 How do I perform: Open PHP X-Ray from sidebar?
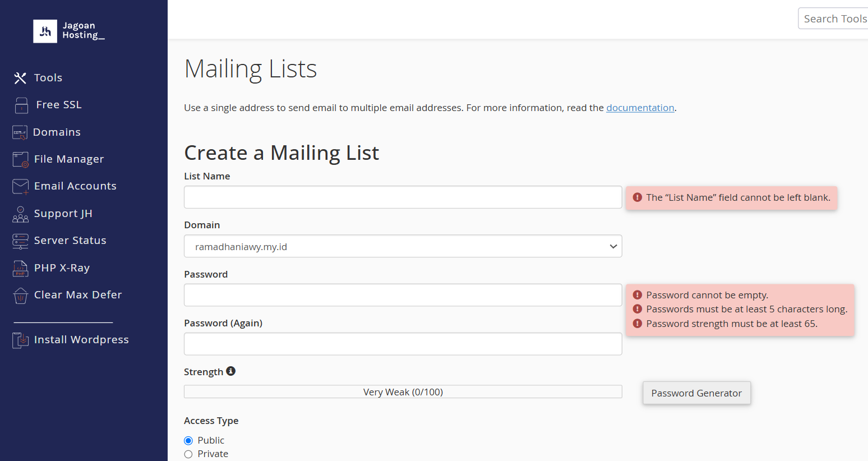coord(62,268)
